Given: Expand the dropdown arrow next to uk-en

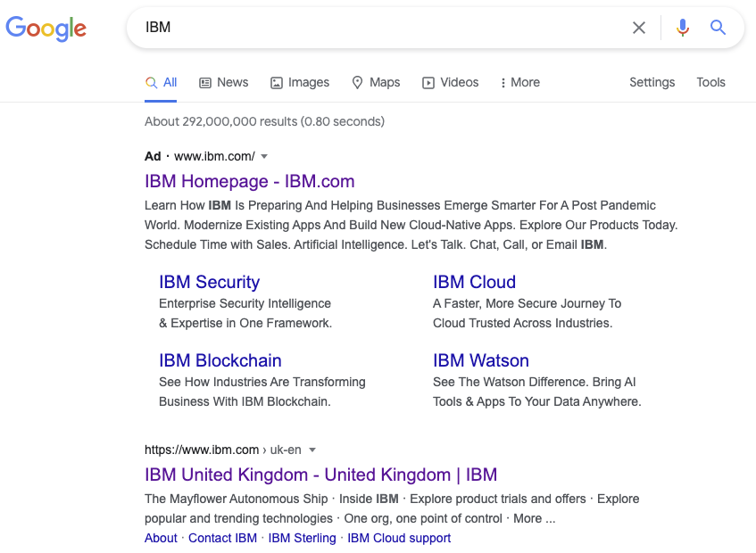Looking at the screenshot, I should [312, 450].
